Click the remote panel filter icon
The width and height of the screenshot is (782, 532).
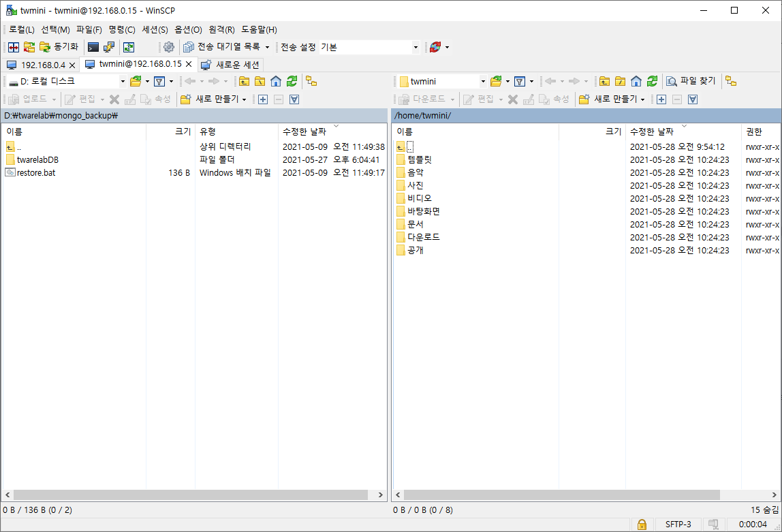pos(520,81)
